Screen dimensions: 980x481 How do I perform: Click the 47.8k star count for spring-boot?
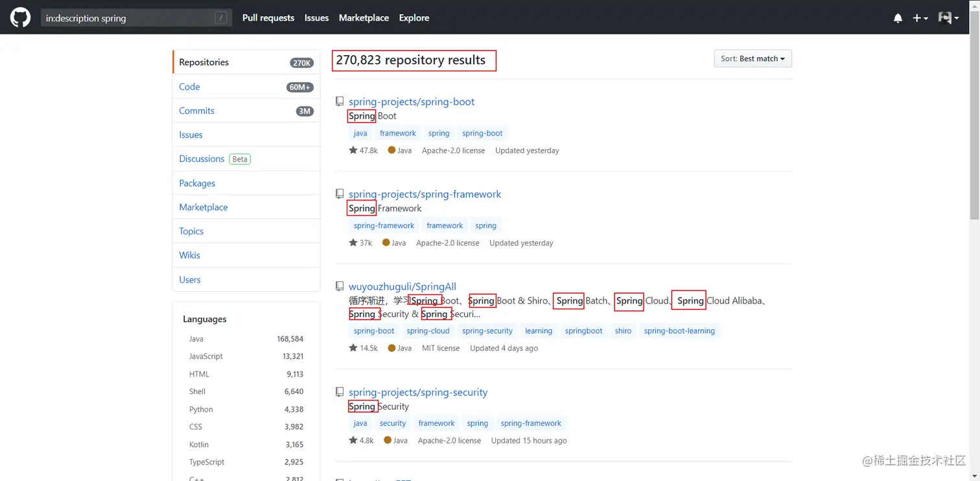pyautogui.click(x=363, y=150)
